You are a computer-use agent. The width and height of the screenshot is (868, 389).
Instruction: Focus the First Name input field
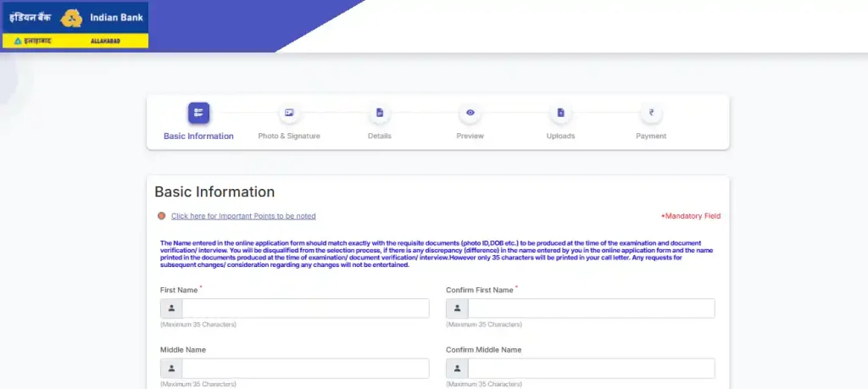click(x=305, y=308)
